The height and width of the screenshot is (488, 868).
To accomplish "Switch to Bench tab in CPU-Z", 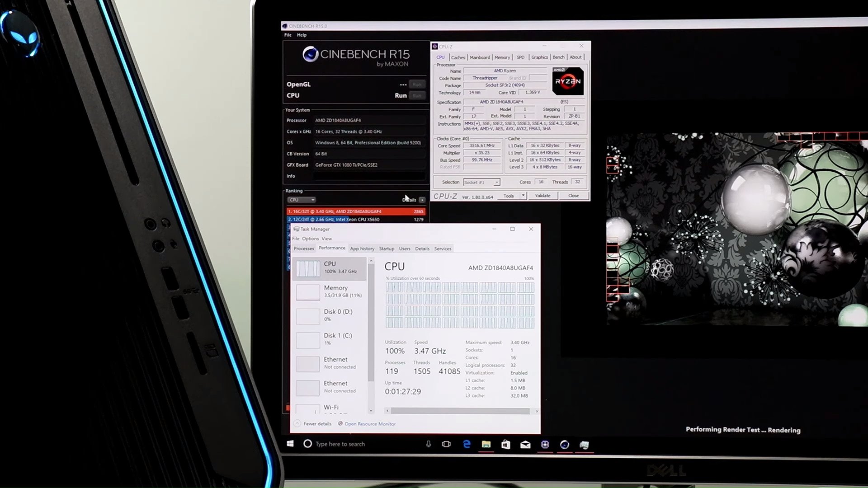I will point(558,57).
